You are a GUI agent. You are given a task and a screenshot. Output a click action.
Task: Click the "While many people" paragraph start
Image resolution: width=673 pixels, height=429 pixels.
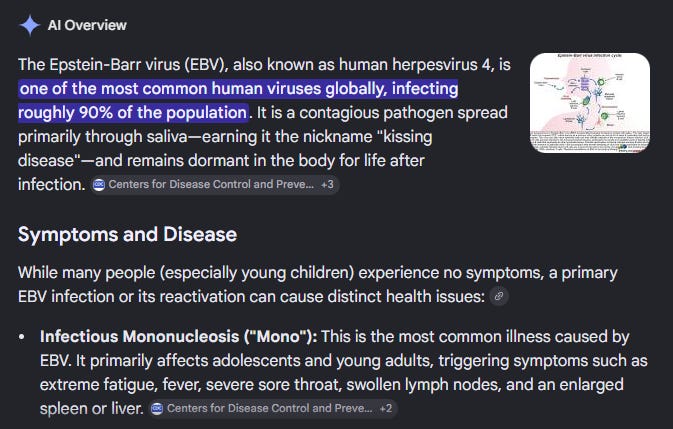click(x=87, y=273)
